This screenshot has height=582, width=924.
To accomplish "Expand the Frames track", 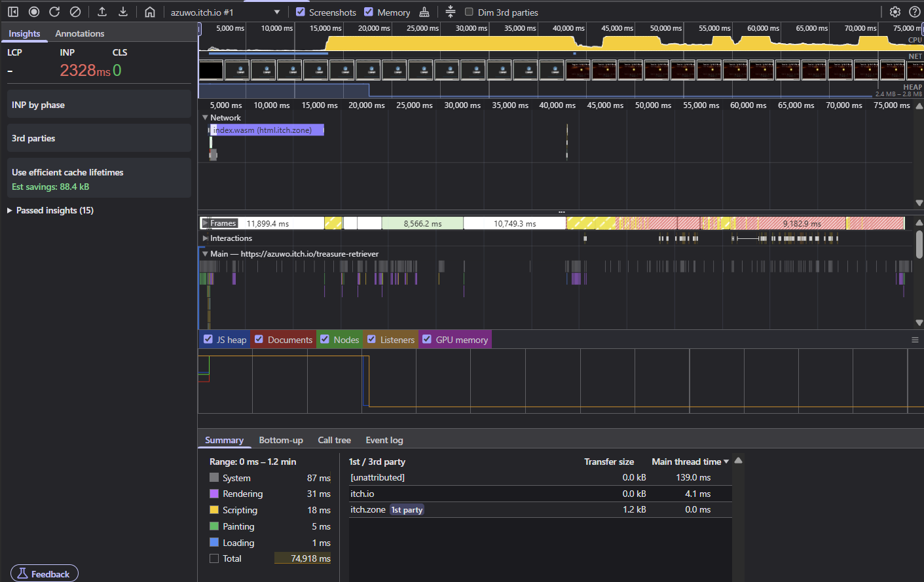I will 205,223.
